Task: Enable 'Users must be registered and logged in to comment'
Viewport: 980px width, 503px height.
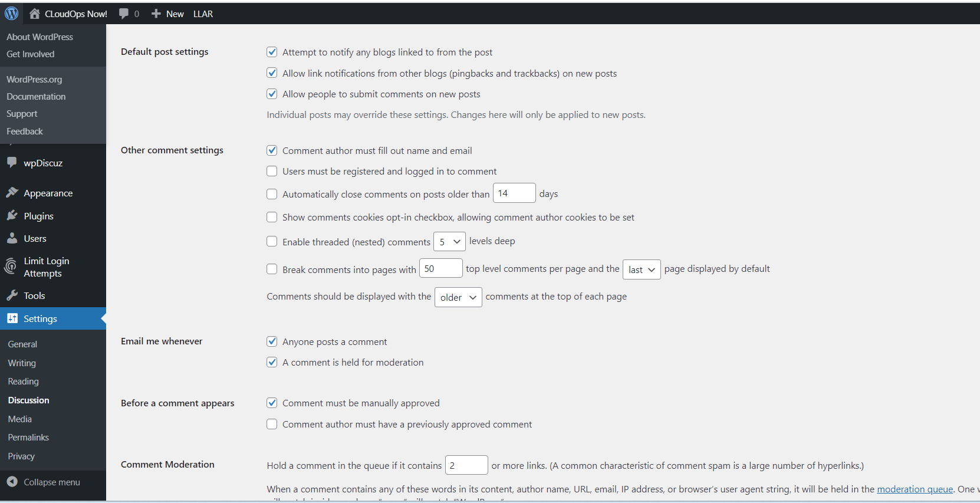Action: (272, 171)
